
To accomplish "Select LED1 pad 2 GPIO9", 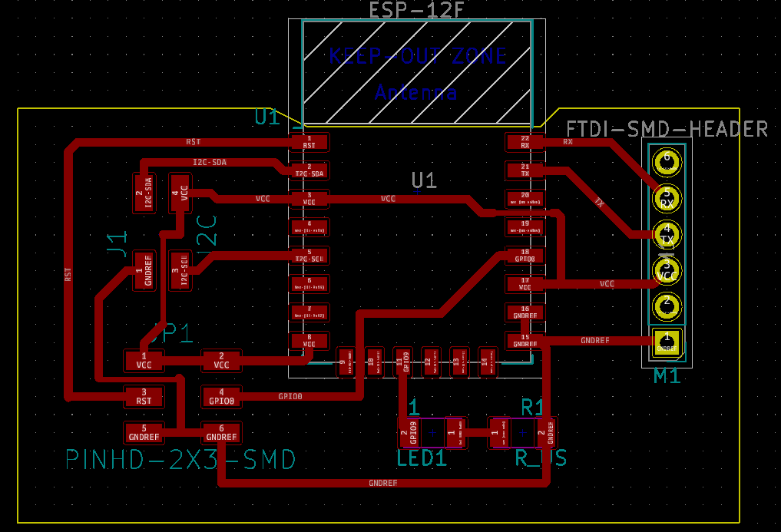I will 410,432.
